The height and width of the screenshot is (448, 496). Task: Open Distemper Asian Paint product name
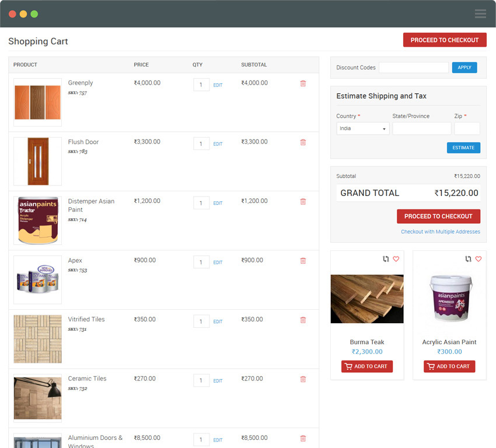(91, 205)
